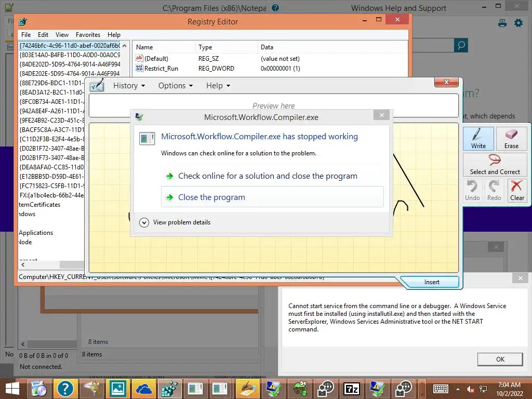Click the tree scroll up arrow
Image resolution: width=532 pixels, height=399 pixels.
[x=125, y=46]
